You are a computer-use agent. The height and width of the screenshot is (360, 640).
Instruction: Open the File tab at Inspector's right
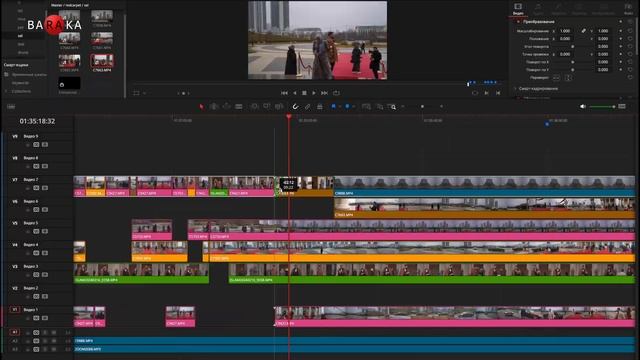coord(629,9)
